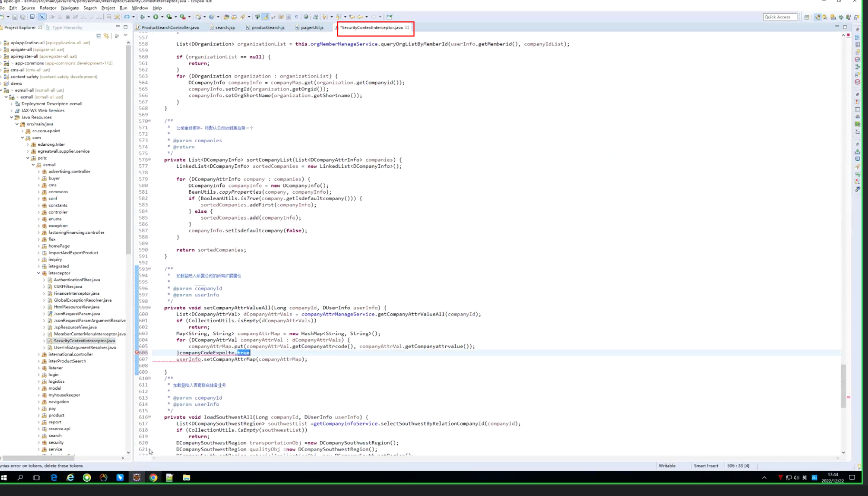The width and height of the screenshot is (868, 496).
Task: Open the Debug button dropdown arrow
Action: [x=149, y=17]
